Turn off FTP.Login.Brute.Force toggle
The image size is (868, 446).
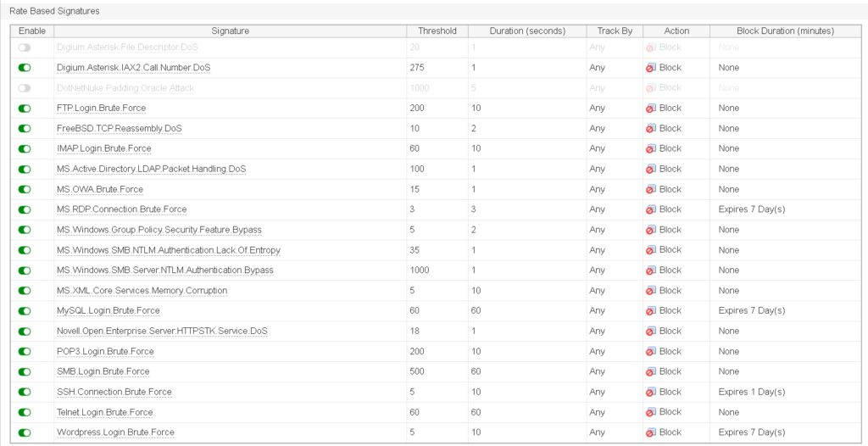(25, 108)
